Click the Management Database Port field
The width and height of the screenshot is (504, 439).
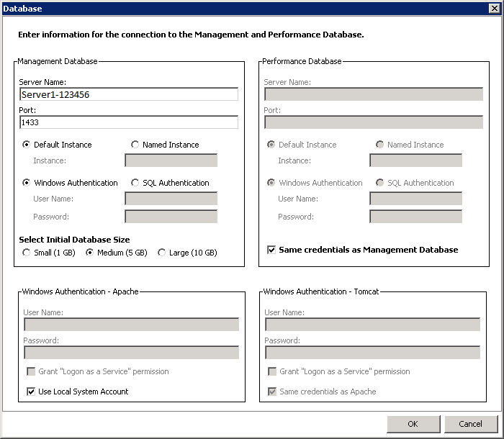(128, 122)
